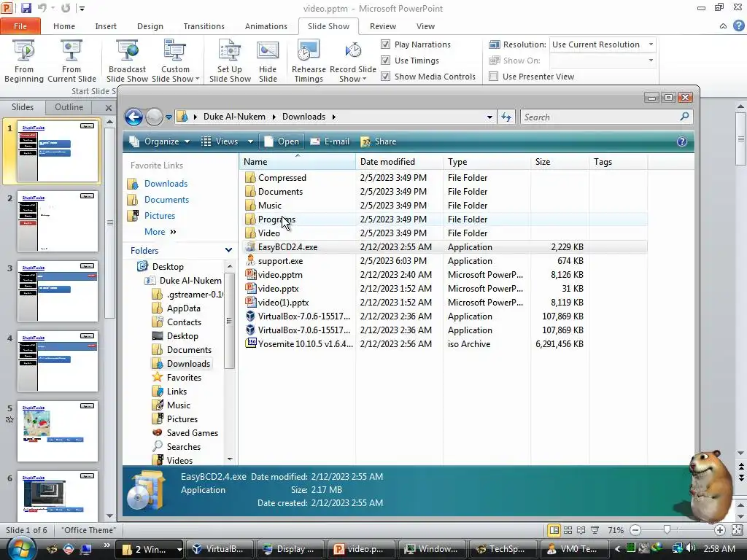
Task: Click the Undo icon in PowerPoint title bar
Action: (42, 8)
